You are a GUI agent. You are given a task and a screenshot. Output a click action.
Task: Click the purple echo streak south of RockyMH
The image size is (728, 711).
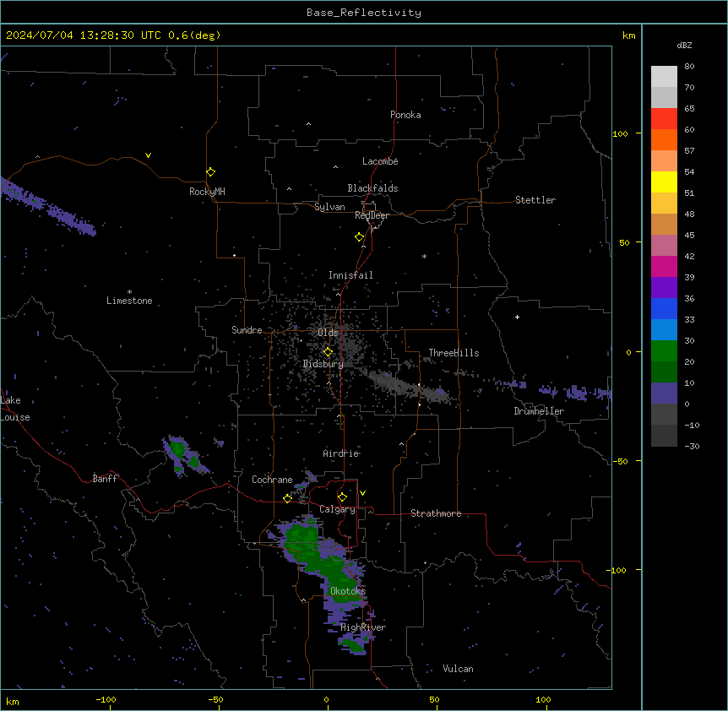[48, 207]
